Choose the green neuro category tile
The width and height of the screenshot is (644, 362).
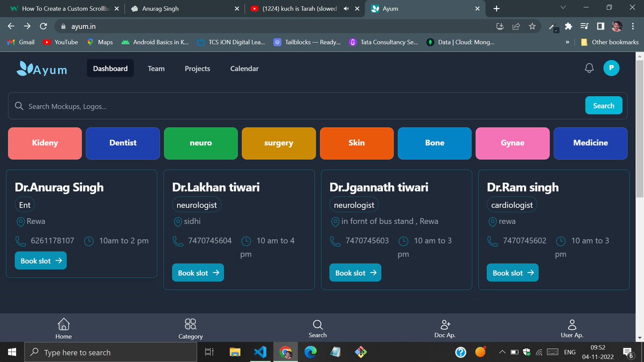(201, 143)
